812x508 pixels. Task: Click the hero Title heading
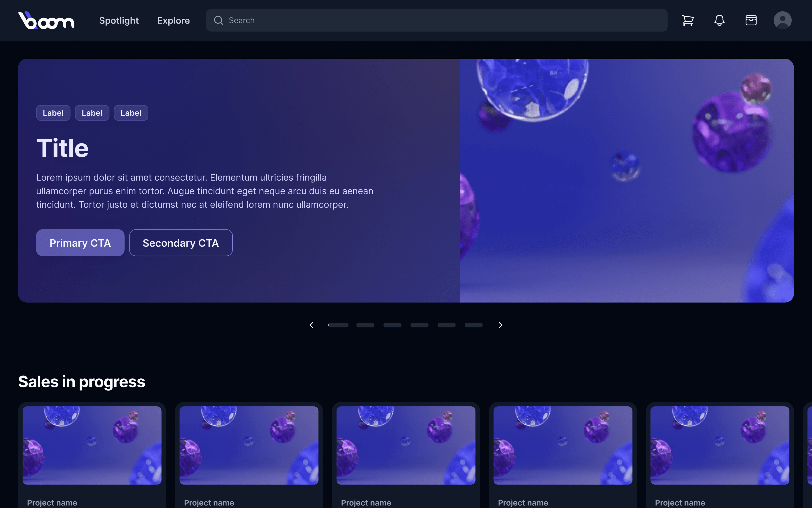coord(62,148)
